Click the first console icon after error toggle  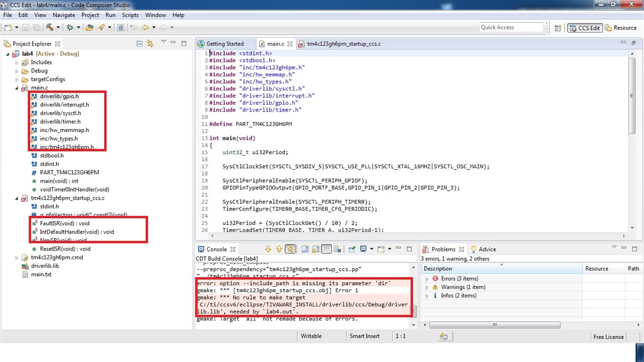click(x=305, y=249)
